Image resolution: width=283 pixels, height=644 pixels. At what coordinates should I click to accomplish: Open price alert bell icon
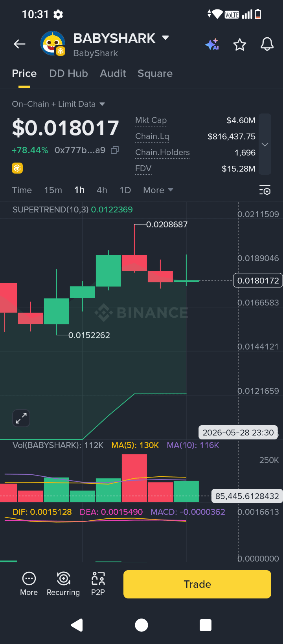coord(267,44)
